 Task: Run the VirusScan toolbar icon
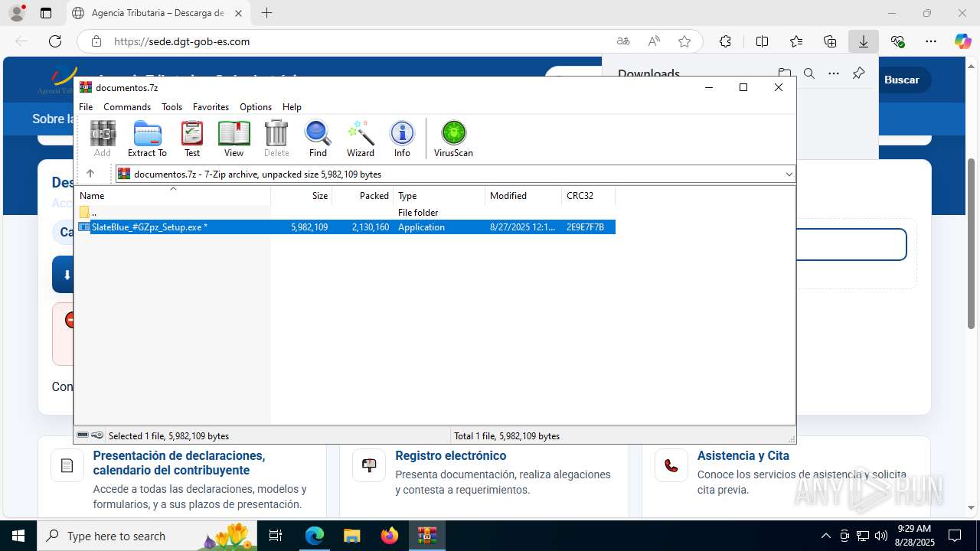point(453,139)
